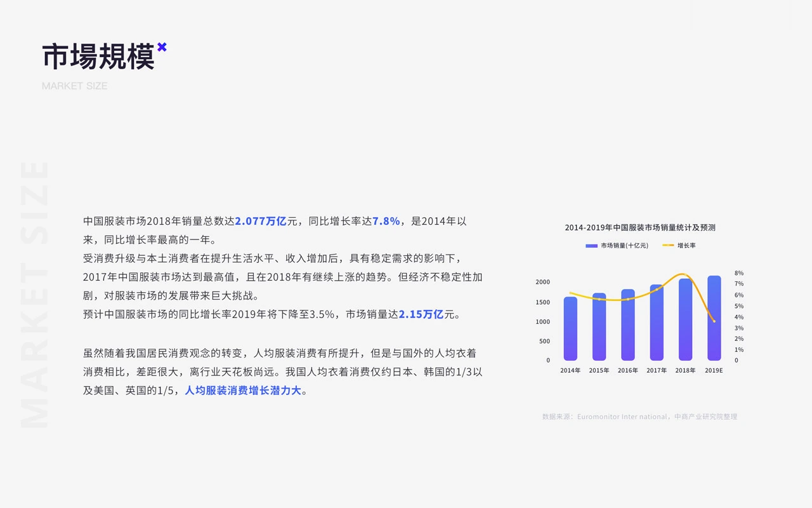
Task: Select the 2018年 bar in the chart
Action: tap(685, 319)
